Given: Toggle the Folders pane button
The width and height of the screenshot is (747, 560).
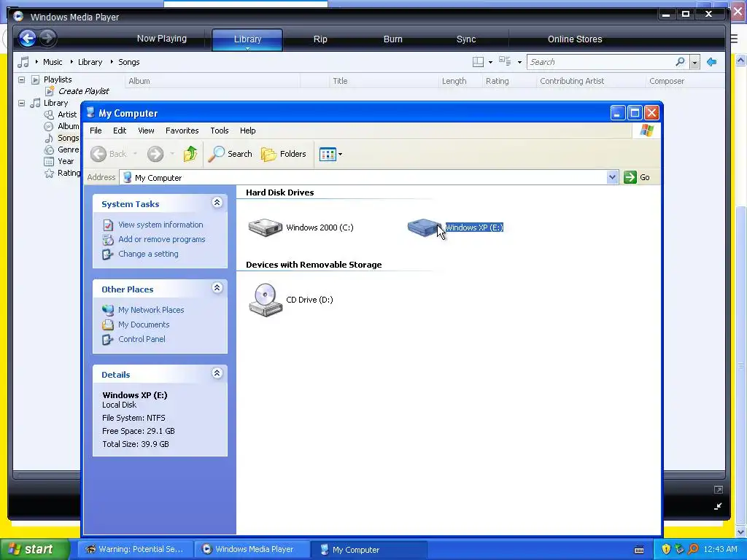Looking at the screenshot, I should [x=284, y=154].
